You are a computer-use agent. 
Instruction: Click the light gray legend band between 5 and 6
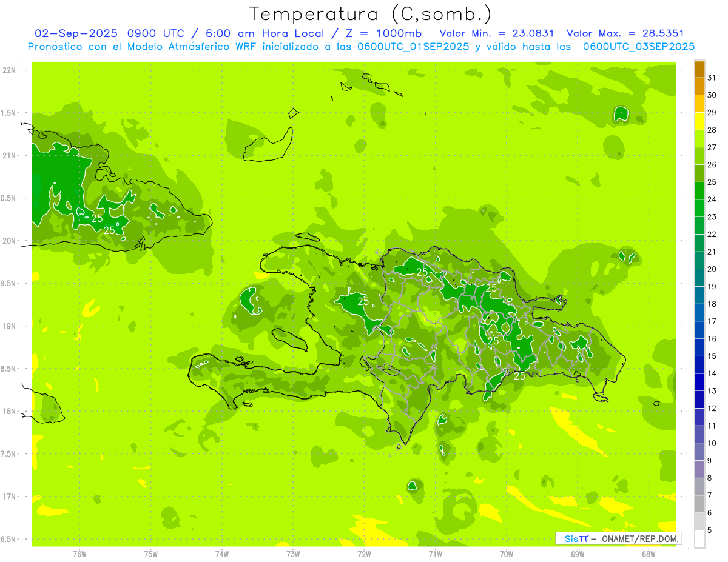tap(699, 521)
